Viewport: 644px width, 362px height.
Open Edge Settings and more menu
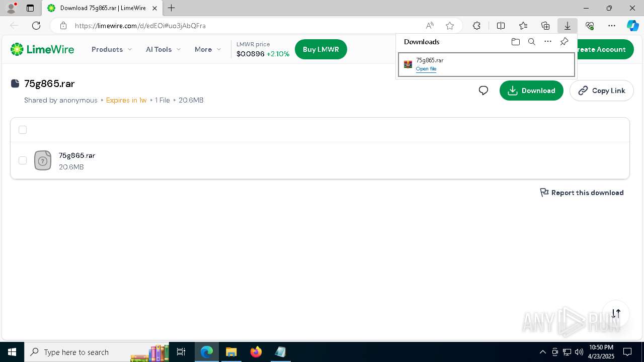(612, 26)
